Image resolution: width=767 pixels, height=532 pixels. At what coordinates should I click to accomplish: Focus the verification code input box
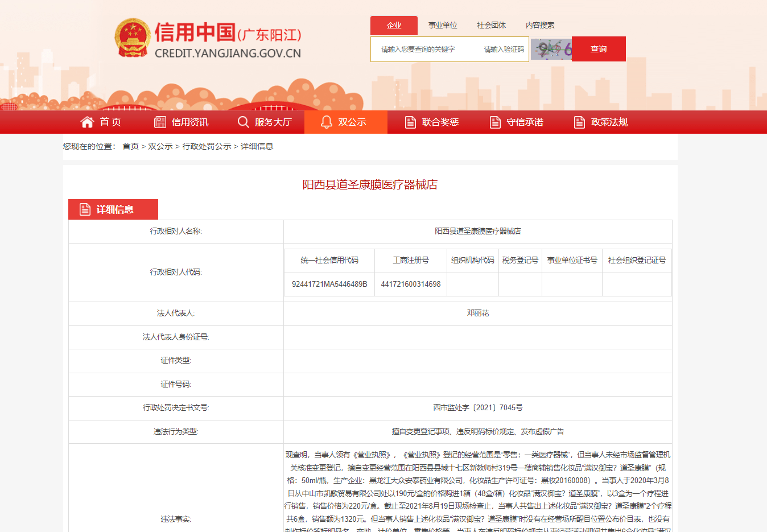[x=504, y=50]
